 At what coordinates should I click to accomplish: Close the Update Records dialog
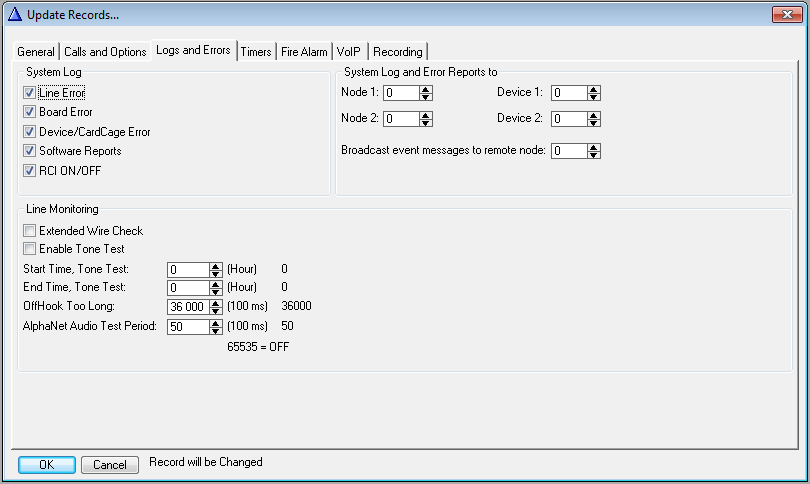pos(785,15)
